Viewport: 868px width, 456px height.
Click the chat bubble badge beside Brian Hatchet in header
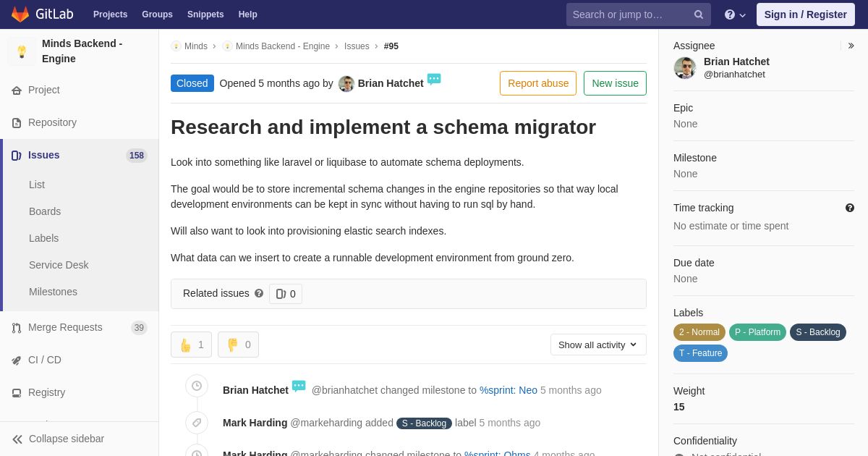[434, 80]
